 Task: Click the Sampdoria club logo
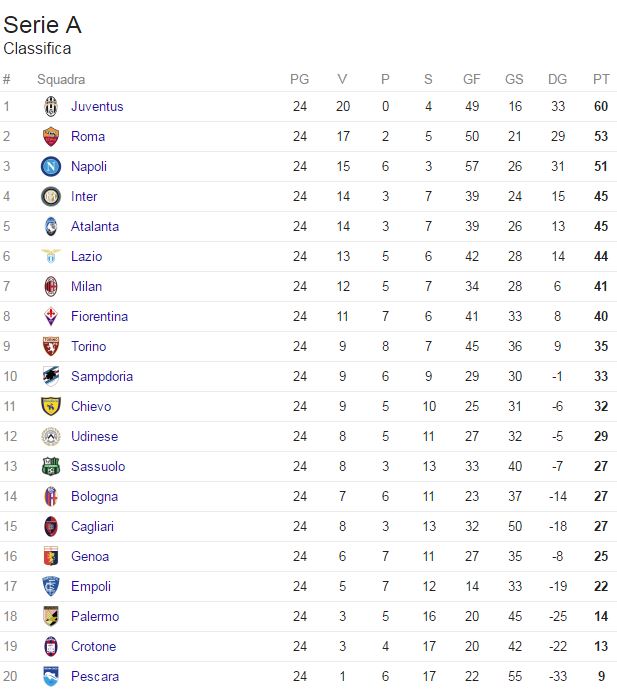(51, 377)
